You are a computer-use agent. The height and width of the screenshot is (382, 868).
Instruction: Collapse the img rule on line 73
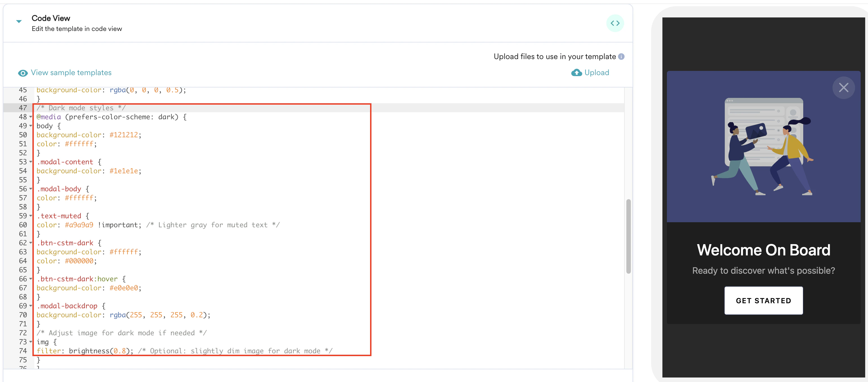[31, 342]
